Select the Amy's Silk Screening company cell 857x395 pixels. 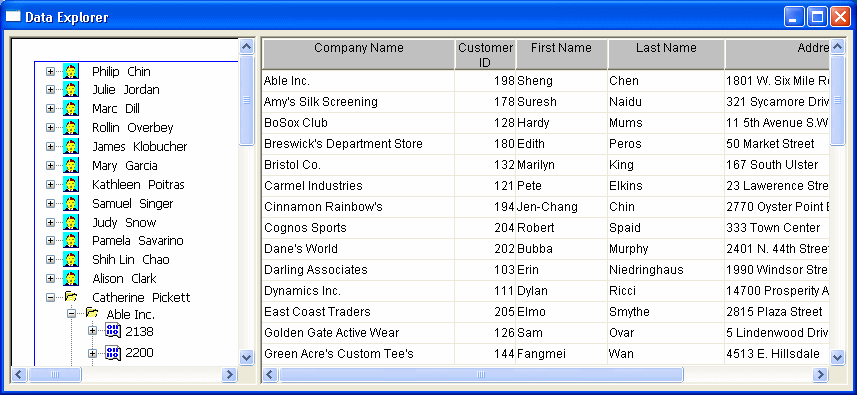(359, 102)
